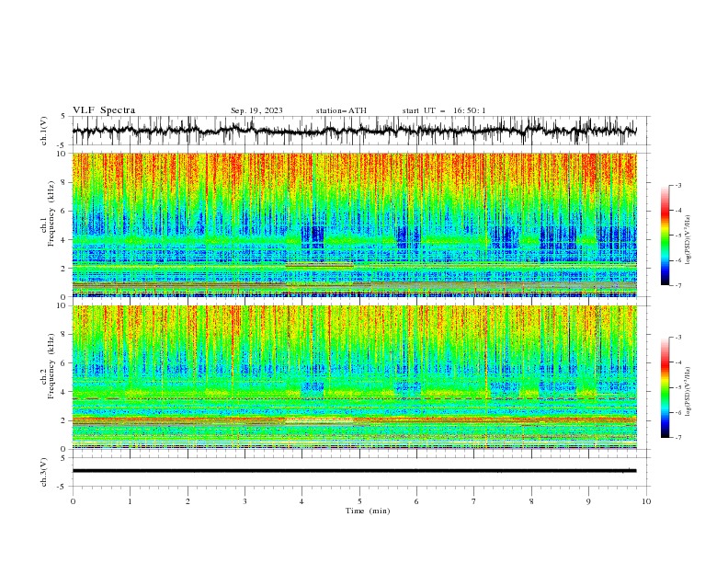The image size is (728, 563).
Task: Click the "-5" tick on ch.3(V) axis
Action: click(x=62, y=487)
